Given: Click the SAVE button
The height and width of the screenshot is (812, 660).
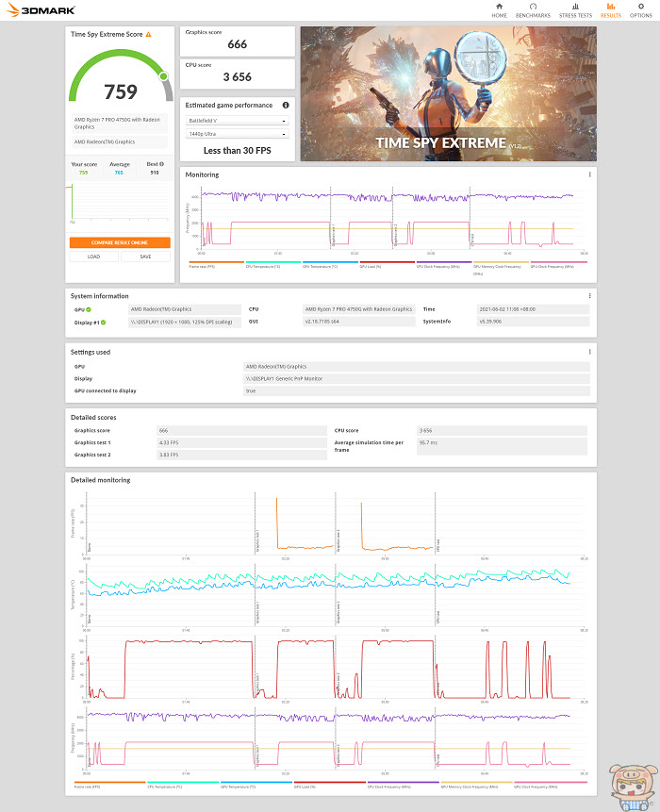Looking at the screenshot, I should [145, 257].
